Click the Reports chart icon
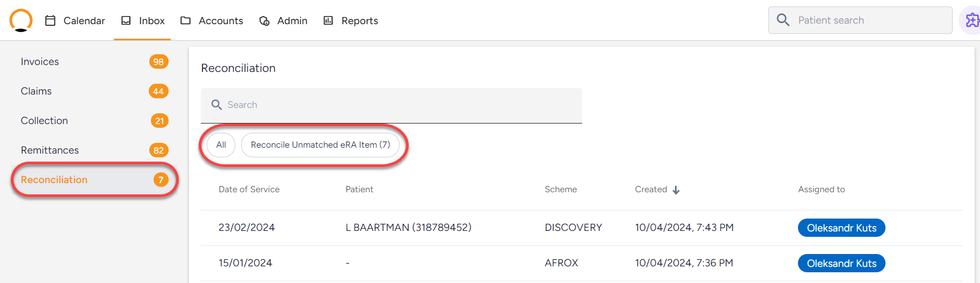This screenshot has width=980, height=283. point(328,20)
